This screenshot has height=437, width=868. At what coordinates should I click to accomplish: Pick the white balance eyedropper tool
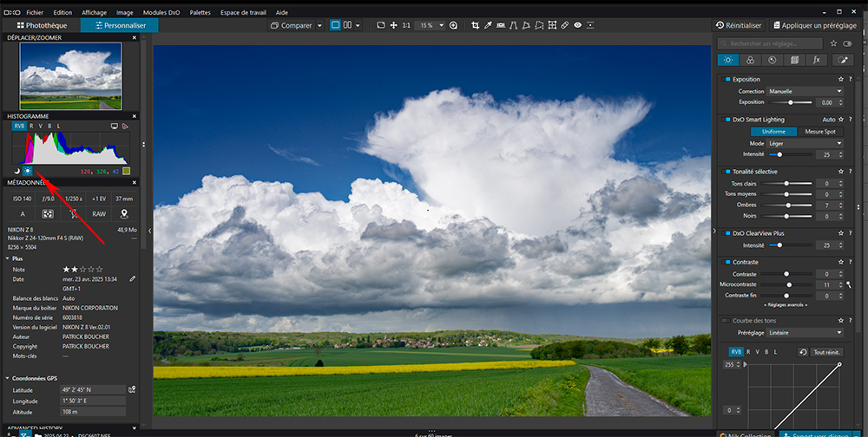click(x=488, y=25)
